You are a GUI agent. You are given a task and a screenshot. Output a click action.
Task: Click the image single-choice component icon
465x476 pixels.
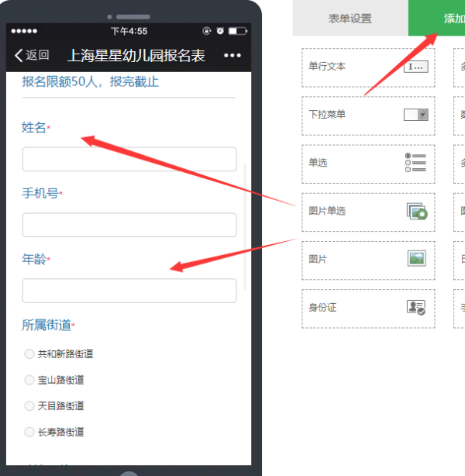coord(416,211)
